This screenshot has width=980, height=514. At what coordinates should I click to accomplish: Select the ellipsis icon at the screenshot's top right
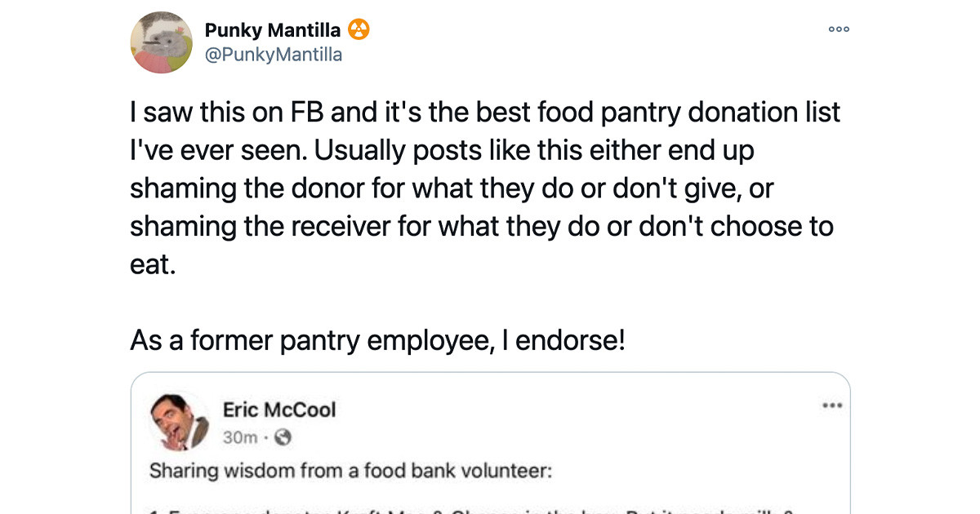[838, 29]
